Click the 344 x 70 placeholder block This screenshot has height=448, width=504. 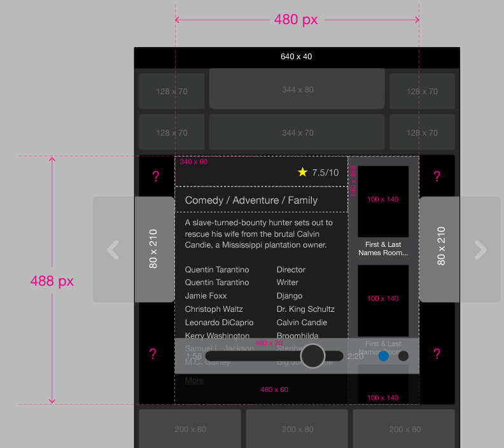pyautogui.click(x=297, y=132)
